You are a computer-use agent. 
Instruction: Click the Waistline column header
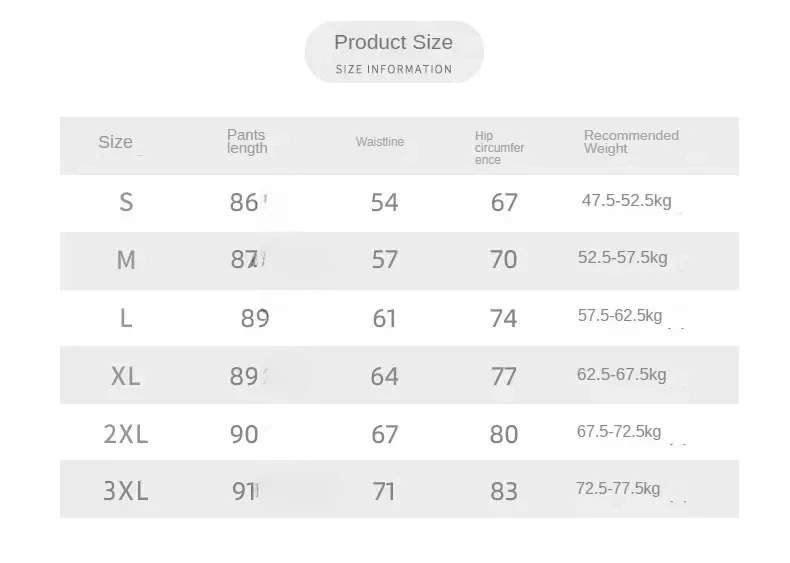pyautogui.click(x=380, y=142)
